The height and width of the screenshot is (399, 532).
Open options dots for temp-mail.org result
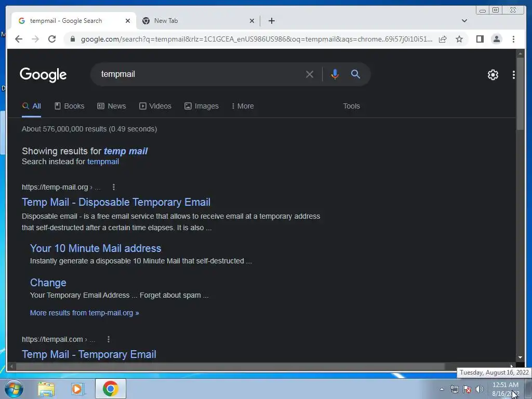[114, 187]
